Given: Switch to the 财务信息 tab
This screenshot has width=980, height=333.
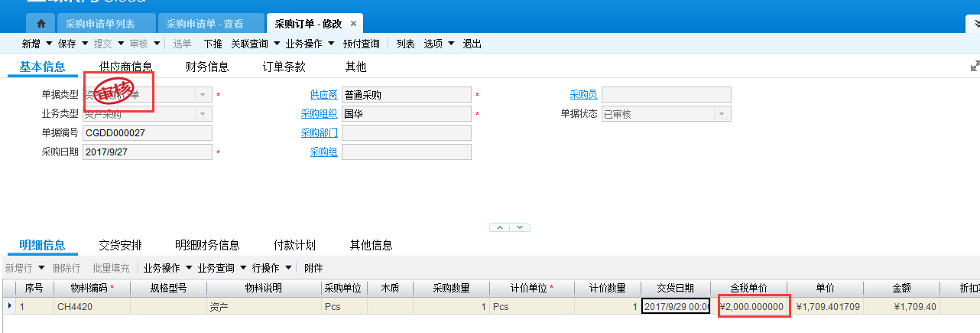Looking at the screenshot, I should pyautogui.click(x=207, y=67).
